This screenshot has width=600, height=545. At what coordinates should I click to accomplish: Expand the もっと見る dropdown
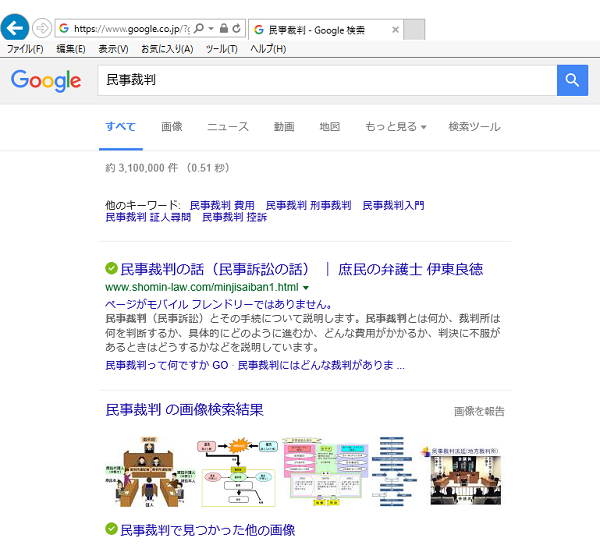click(396, 127)
